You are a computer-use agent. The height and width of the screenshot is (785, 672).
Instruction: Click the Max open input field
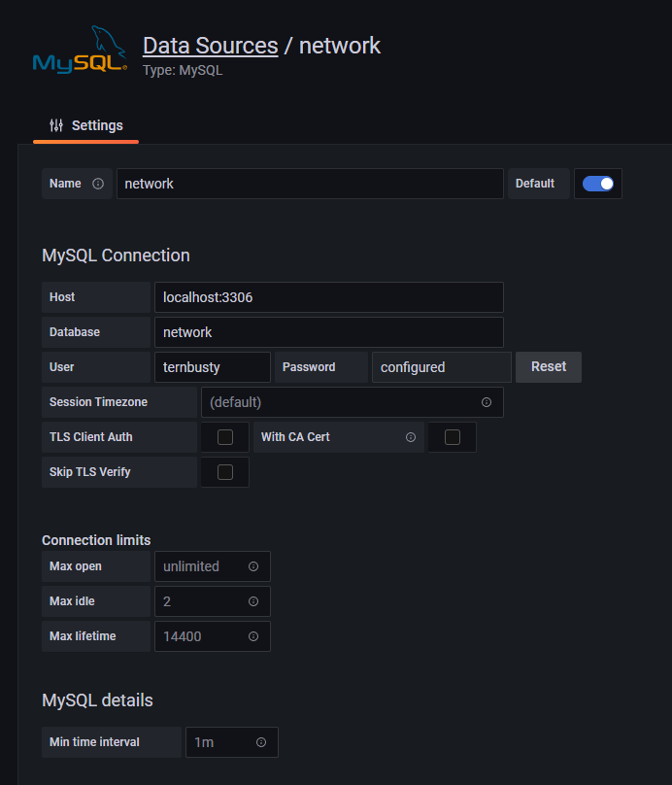click(213, 566)
